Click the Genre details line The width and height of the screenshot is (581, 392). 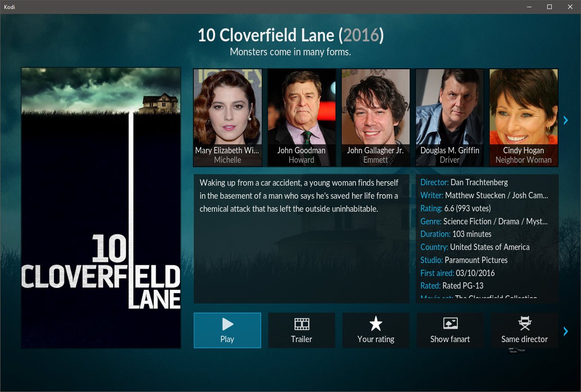tap(484, 222)
